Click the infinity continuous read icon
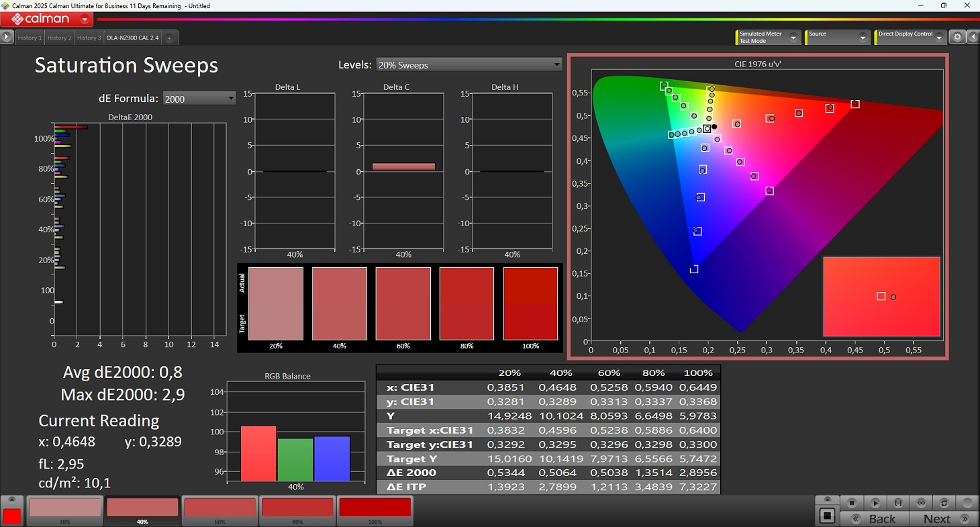The image size is (980, 527). [921, 503]
